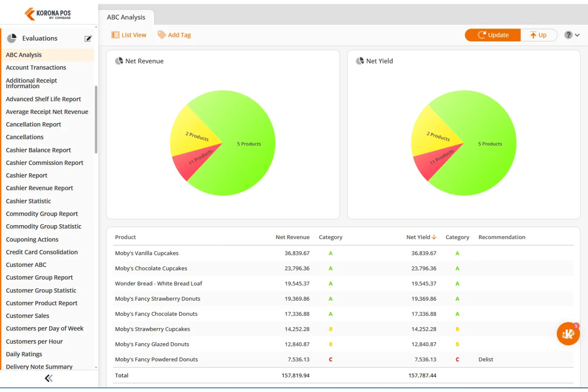Open Credit Card Consolidation
Image resolution: width=588 pixels, height=392 pixels.
pyautogui.click(x=42, y=252)
